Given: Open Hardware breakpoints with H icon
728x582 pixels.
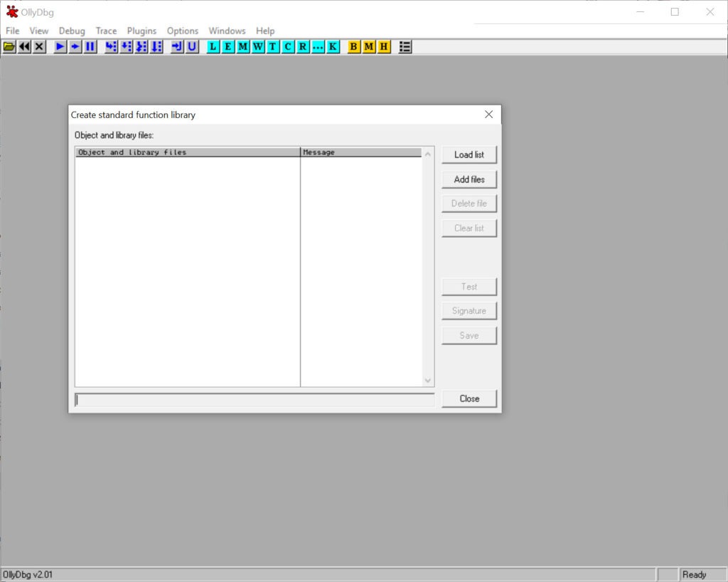Looking at the screenshot, I should [384, 46].
